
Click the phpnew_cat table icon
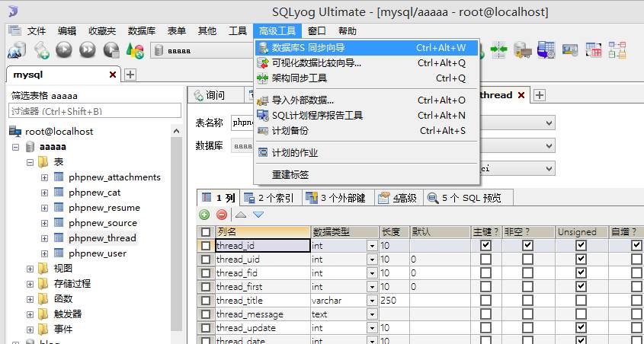coord(59,192)
